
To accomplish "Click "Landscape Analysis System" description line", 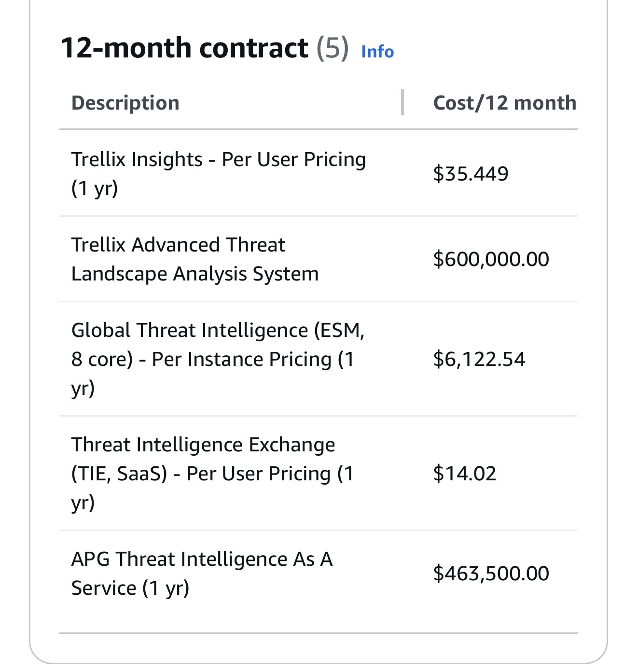I will [195, 274].
